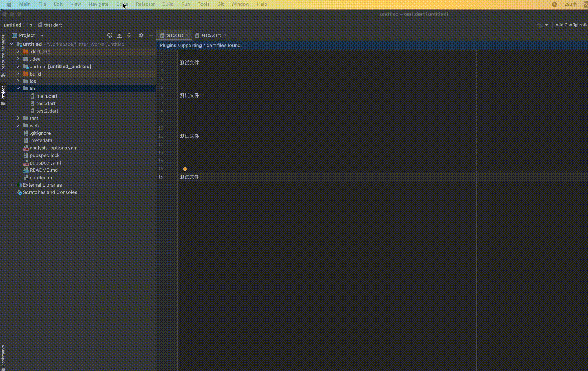
Task: Click the Scratches and Consoles icon
Action: click(x=19, y=192)
